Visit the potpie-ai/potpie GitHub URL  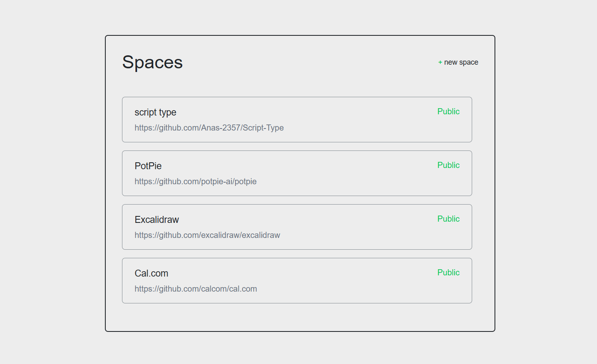[x=196, y=181]
